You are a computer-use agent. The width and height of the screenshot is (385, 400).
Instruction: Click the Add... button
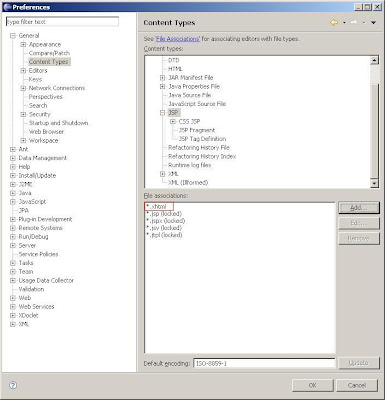coord(359,208)
